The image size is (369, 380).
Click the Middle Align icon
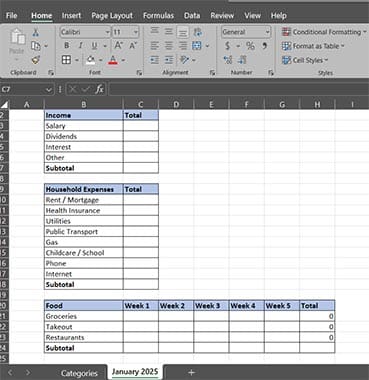tap(169, 32)
